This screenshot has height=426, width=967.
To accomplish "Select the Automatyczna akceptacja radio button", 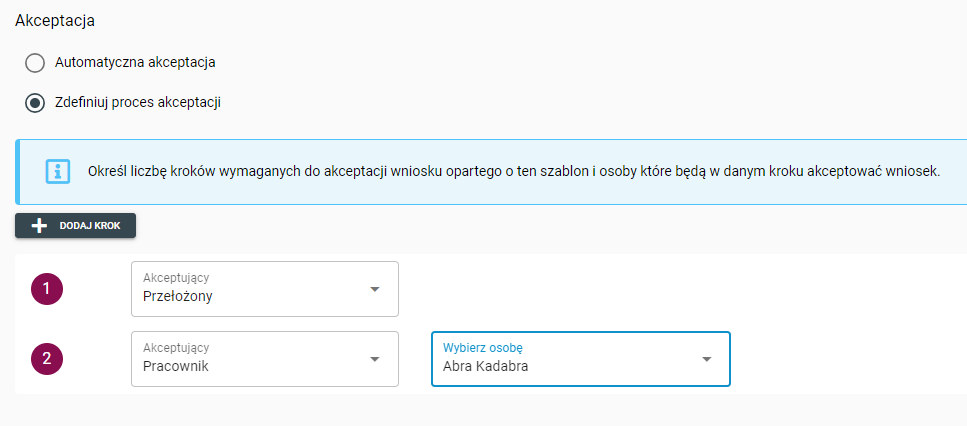I will [35, 63].
